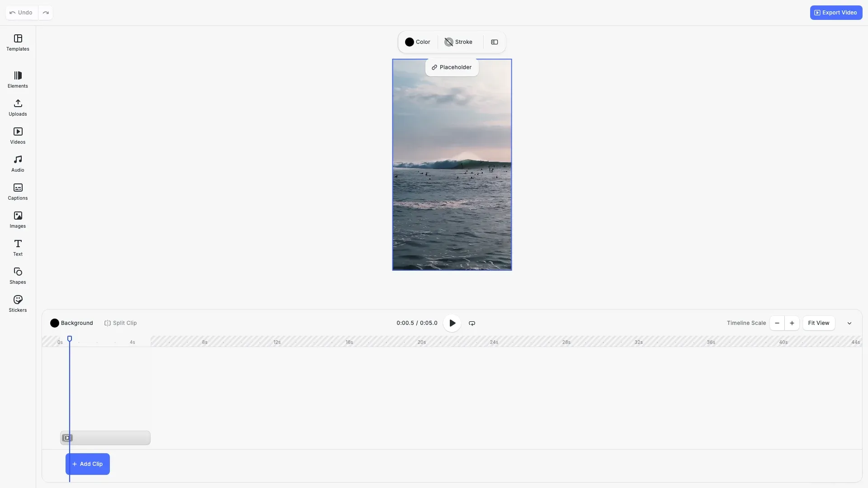868x488 pixels.
Task: Enable the Stroke option on the clip
Action: [x=458, y=42]
